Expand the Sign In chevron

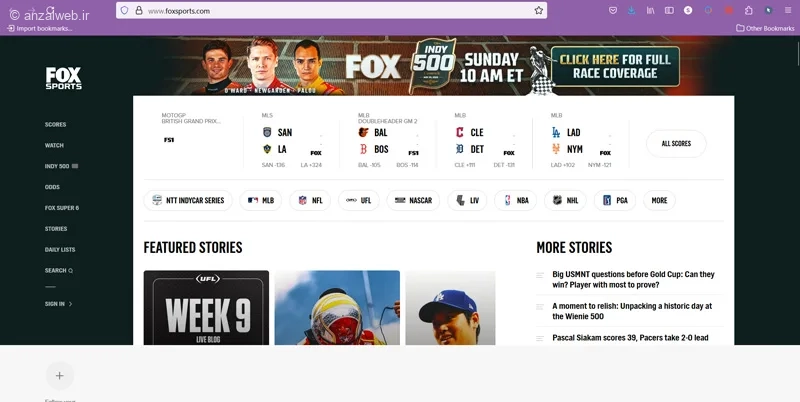pos(70,304)
